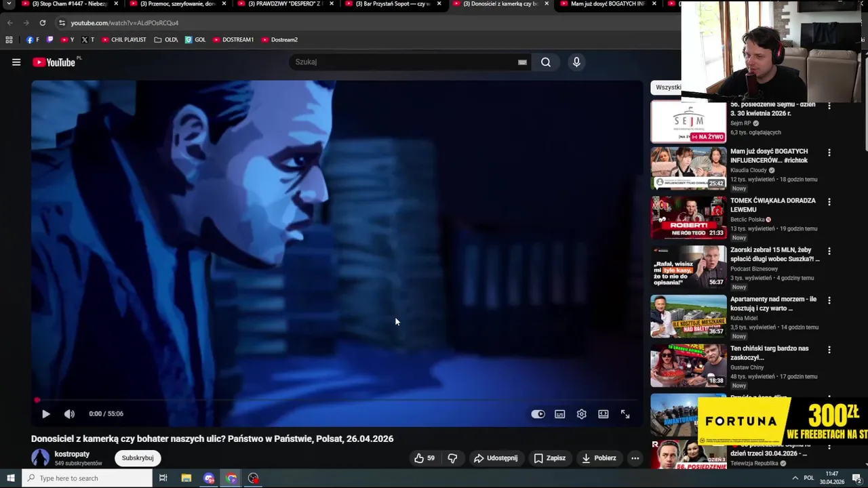
Task: Go back in browser history
Action: pos(9,23)
